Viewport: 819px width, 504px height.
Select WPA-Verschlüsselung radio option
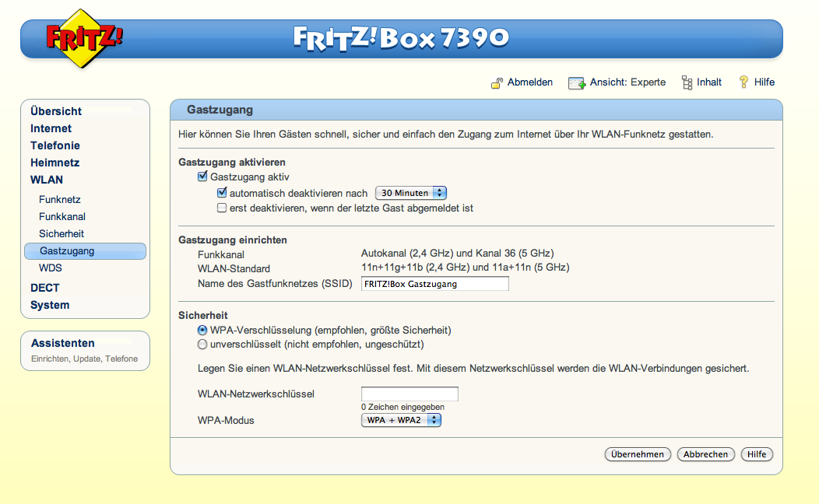click(202, 331)
